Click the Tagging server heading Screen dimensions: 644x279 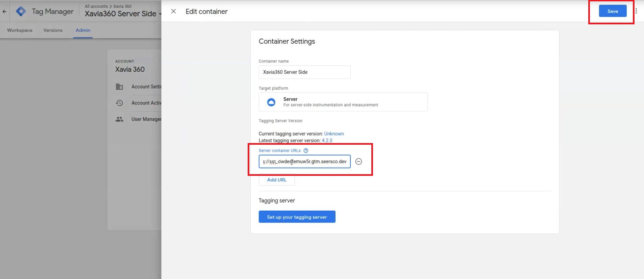277,201
